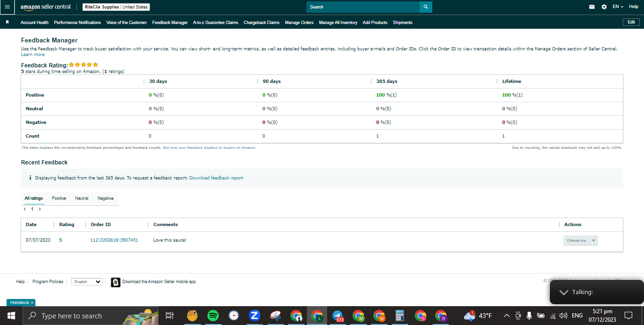The width and height of the screenshot is (644, 325).
Task: Click the Rating column header
Action: (66, 225)
